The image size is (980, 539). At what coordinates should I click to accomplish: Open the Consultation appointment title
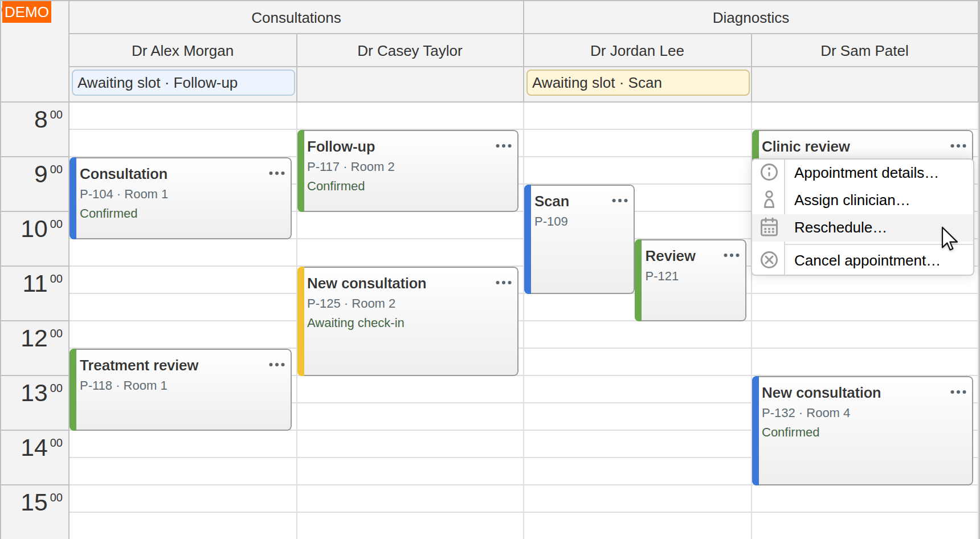pyautogui.click(x=124, y=174)
